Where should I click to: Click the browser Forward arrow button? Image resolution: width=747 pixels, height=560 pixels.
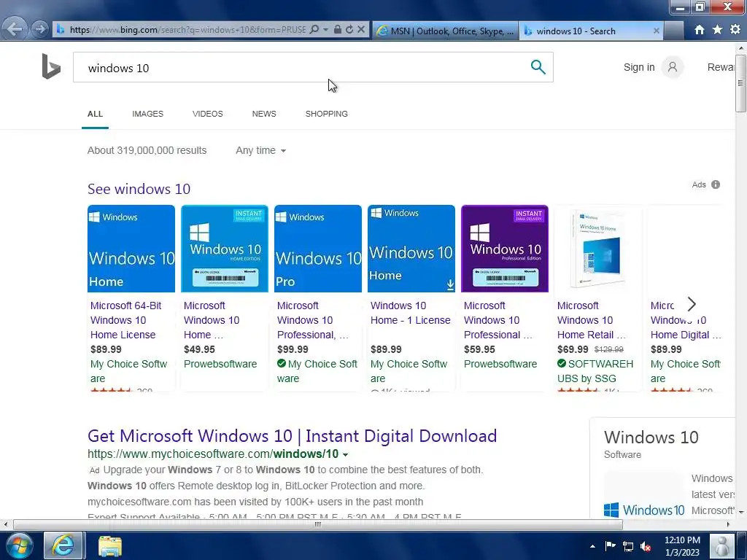41,29
